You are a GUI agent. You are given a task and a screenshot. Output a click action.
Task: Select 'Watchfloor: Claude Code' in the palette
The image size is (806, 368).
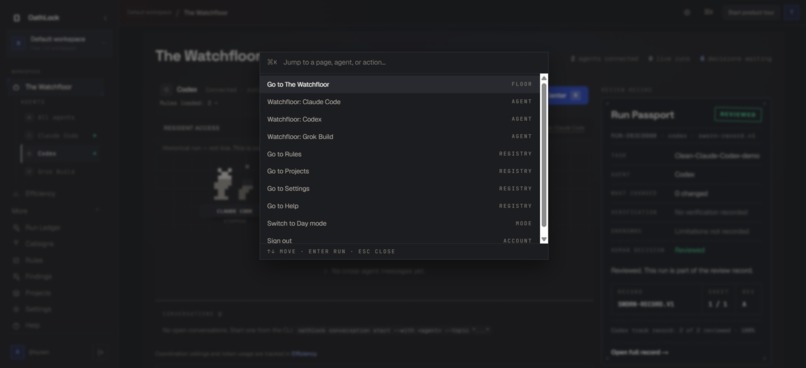(x=399, y=102)
